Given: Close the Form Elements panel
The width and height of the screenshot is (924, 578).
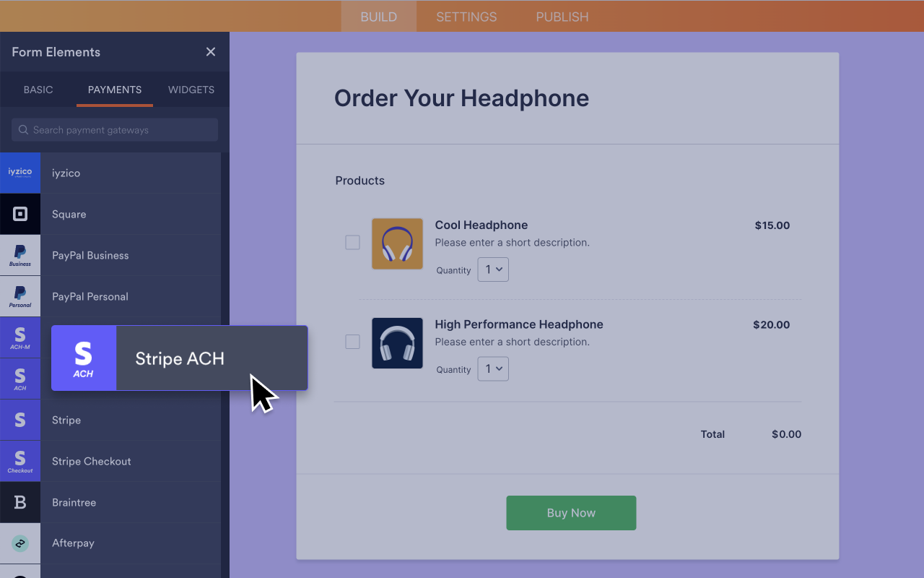Looking at the screenshot, I should click(x=210, y=51).
